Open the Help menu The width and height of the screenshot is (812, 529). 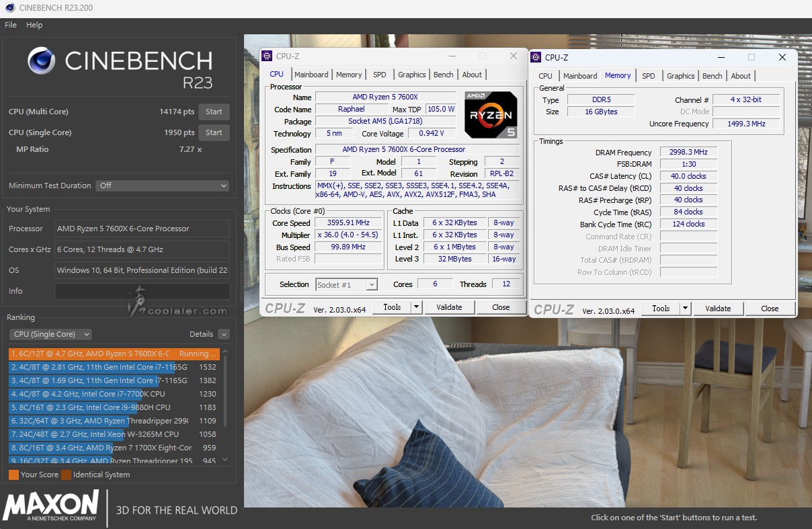[x=34, y=25]
